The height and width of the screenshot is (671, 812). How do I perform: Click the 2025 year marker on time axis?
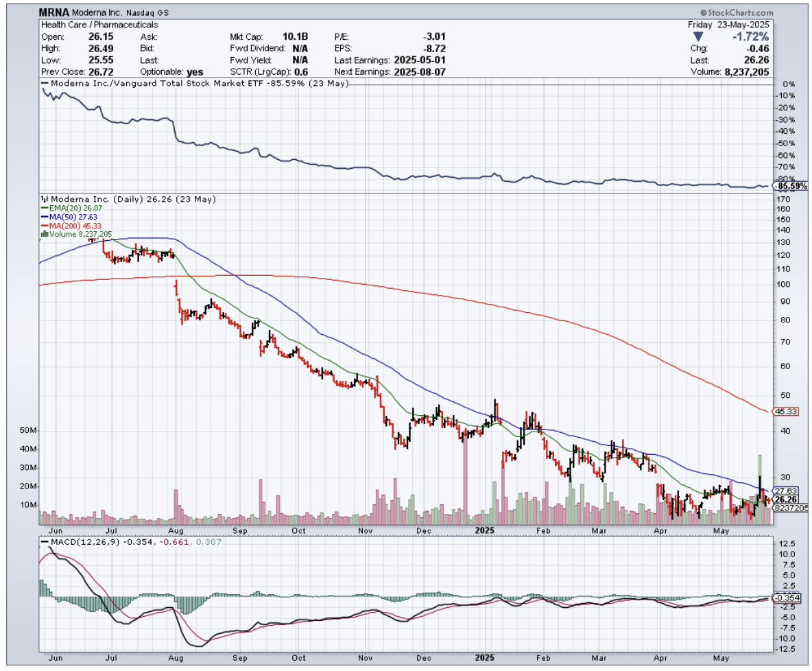pyautogui.click(x=485, y=531)
